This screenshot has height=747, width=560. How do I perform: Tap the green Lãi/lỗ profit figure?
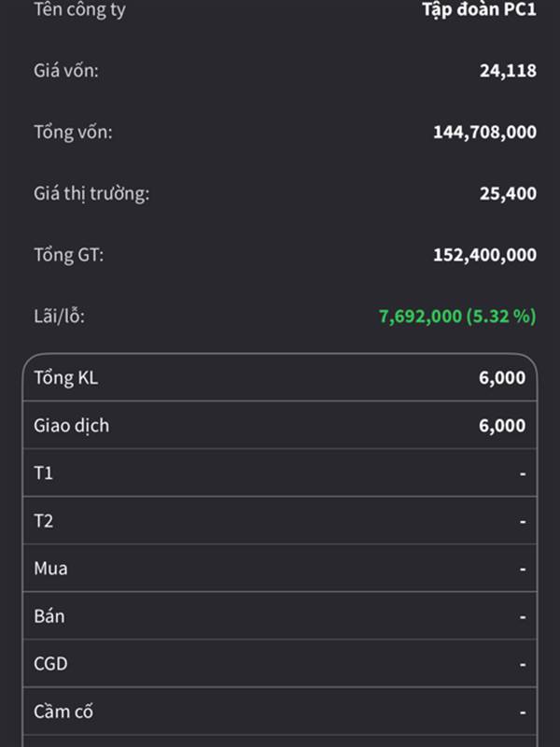tap(457, 317)
